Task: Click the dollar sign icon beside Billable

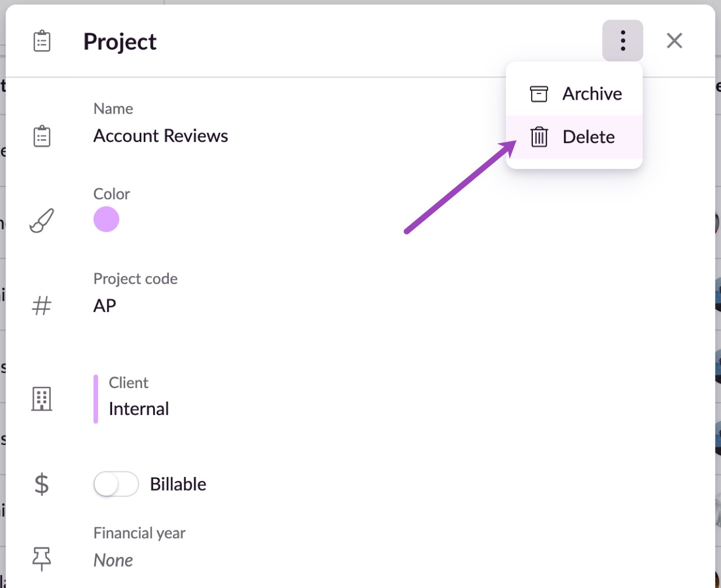Action: click(x=42, y=484)
